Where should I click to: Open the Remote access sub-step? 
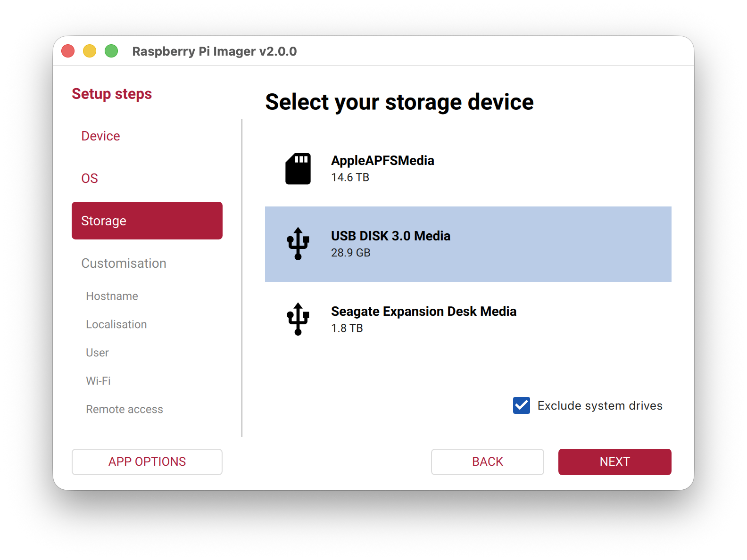coord(124,409)
